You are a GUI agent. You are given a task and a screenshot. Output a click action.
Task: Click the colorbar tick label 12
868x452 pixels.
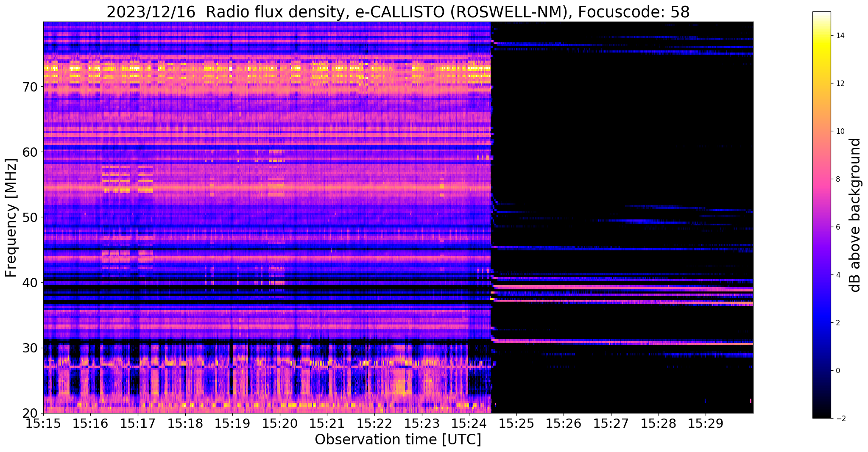840,83
